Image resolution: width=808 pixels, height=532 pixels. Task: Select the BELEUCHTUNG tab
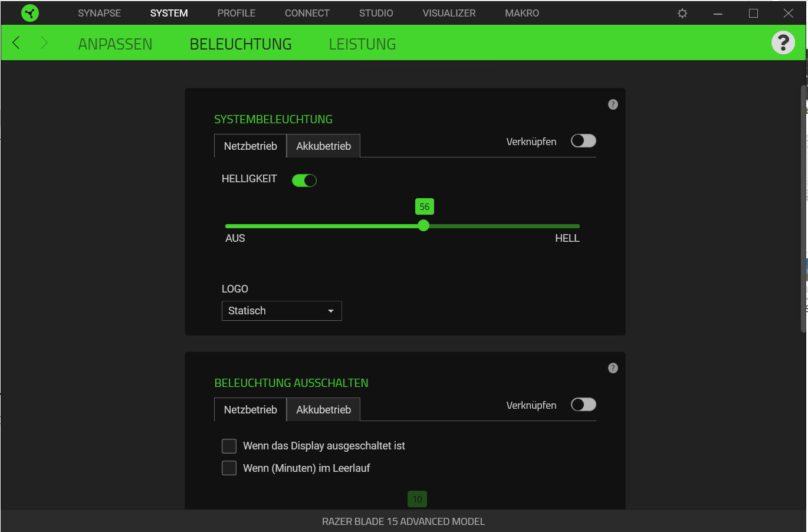241,44
